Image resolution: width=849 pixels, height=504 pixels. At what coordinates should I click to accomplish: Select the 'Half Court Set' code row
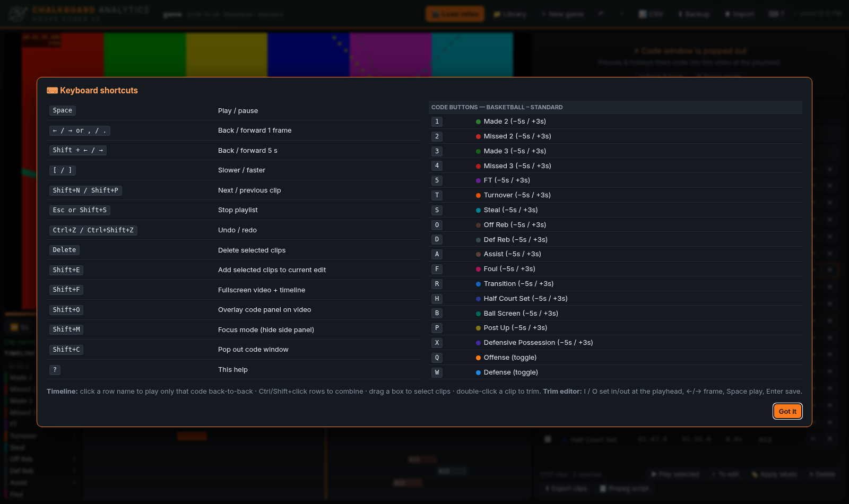tap(616, 299)
